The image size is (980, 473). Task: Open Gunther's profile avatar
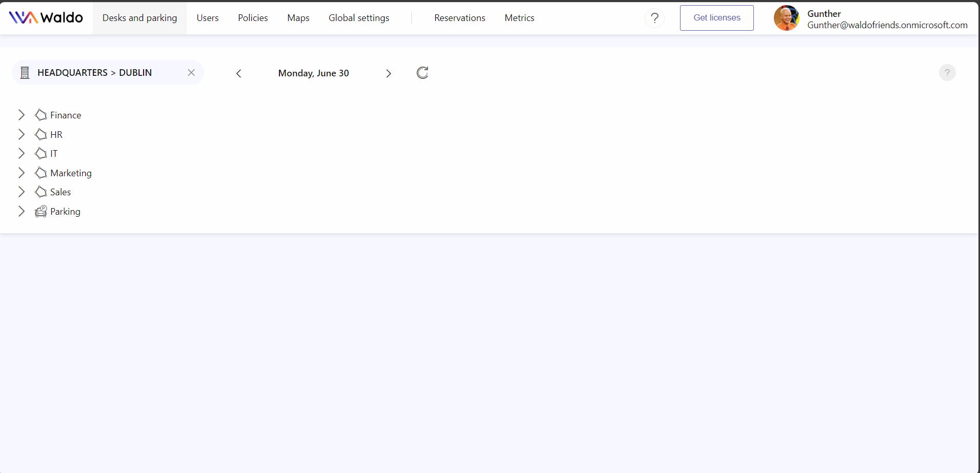pos(786,17)
